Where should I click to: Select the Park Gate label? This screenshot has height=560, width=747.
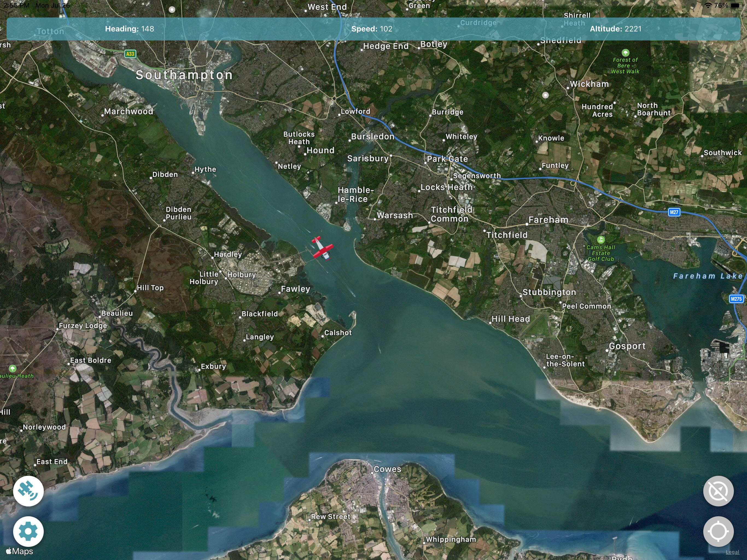point(447,159)
